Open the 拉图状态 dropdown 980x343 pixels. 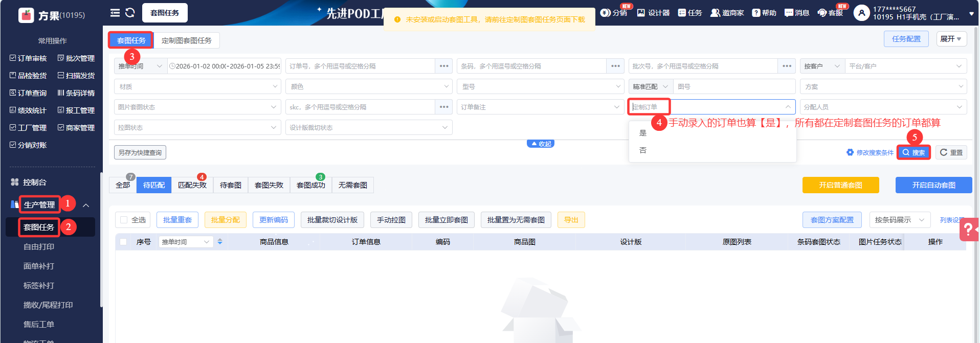click(x=197, y=127)
